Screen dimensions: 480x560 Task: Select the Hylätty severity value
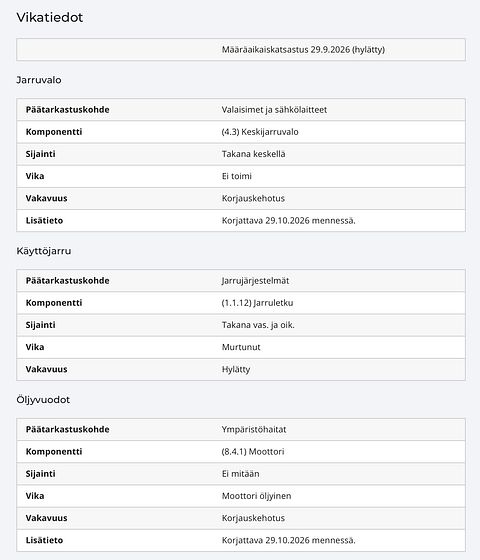click(x=236, y=369)
